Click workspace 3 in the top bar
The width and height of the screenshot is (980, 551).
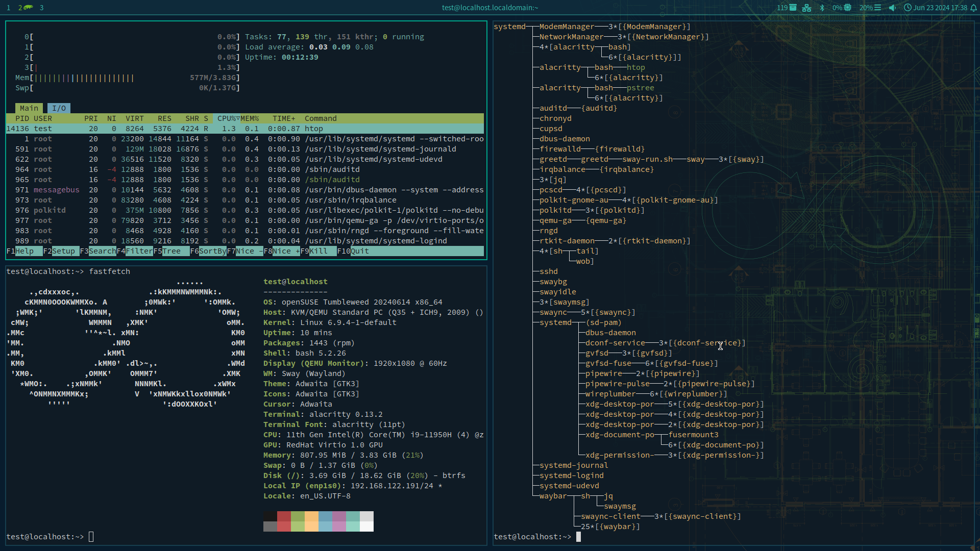click(x=41, y=7)
